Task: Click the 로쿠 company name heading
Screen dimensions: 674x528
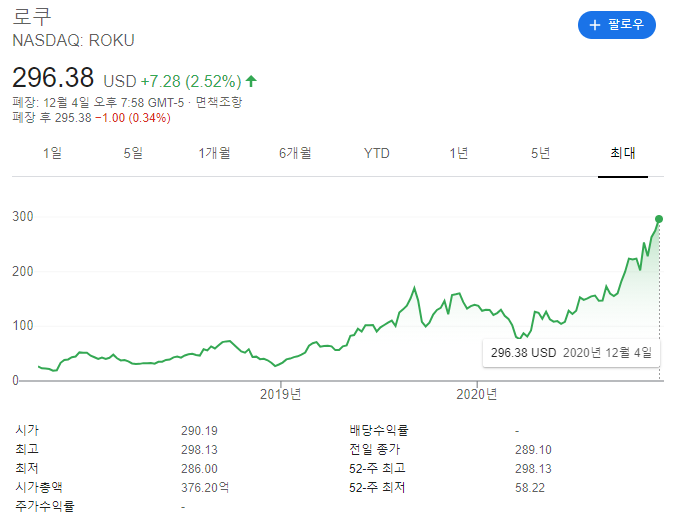Action: click(x=32, y=17)
